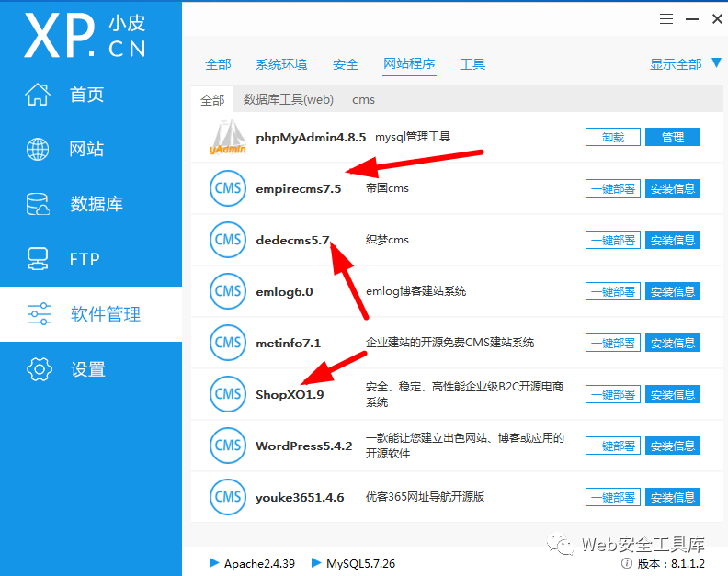Click the 数据库 database icon
Screen dimensions: 728x576
(38, 204)
